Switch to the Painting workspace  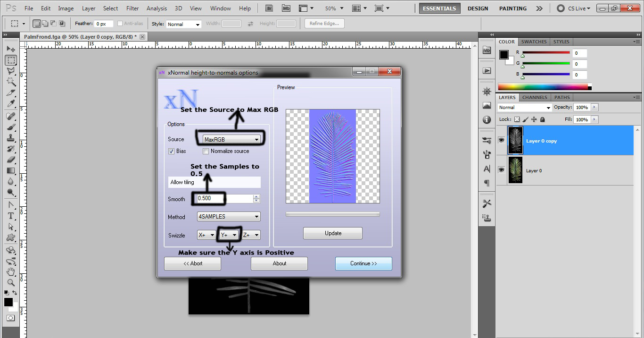click(x=513, y=8)
